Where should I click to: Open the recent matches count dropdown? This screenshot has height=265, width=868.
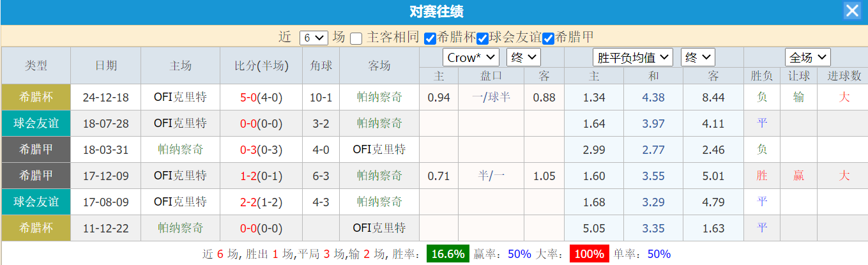(314, 38)
